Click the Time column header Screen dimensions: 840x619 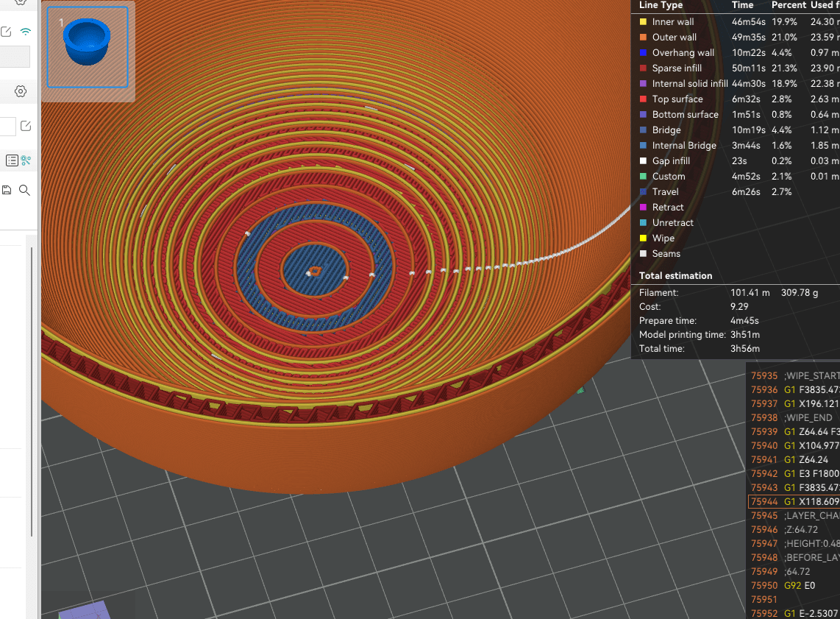tap(742, 5)
